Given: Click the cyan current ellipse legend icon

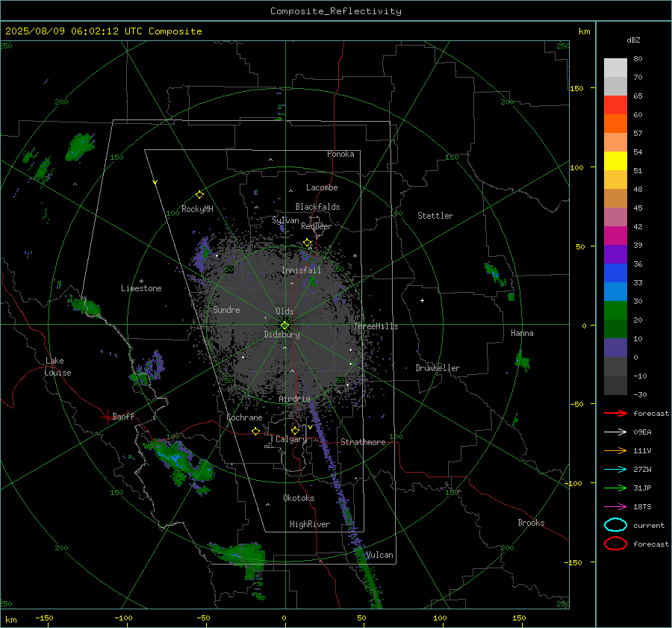Looking at the screenshot, I should pos(615,525).
